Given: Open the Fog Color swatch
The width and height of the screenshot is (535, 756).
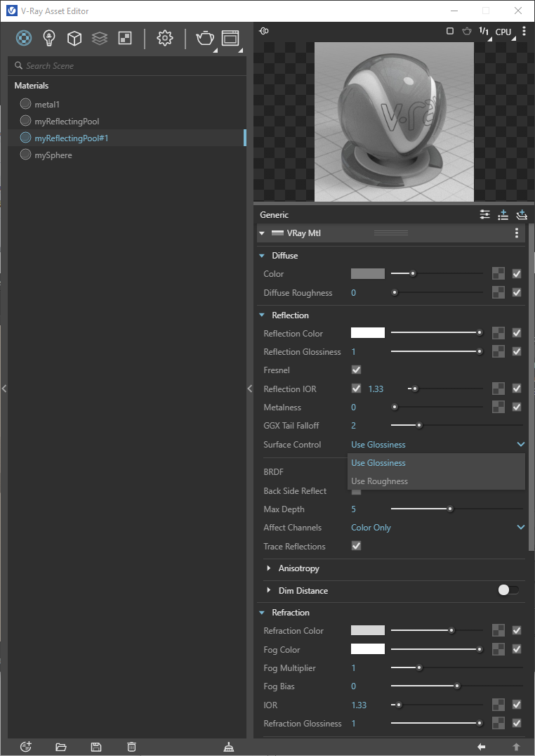Looking at the screenshot, I should 368,649.
